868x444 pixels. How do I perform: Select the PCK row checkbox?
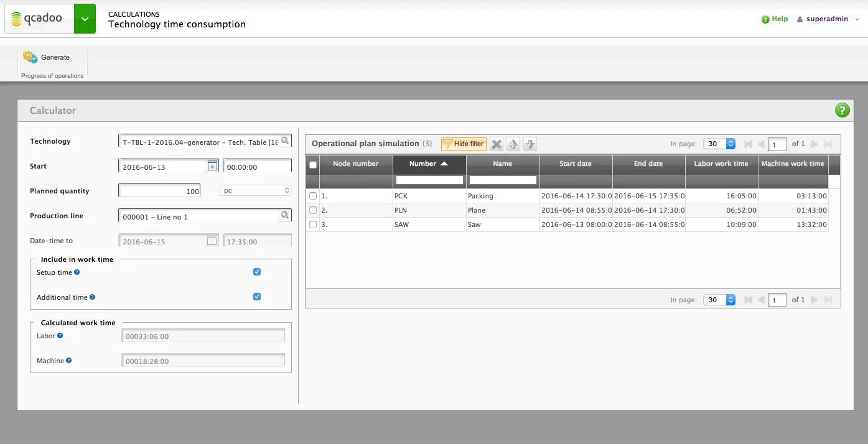pos(313,196)
